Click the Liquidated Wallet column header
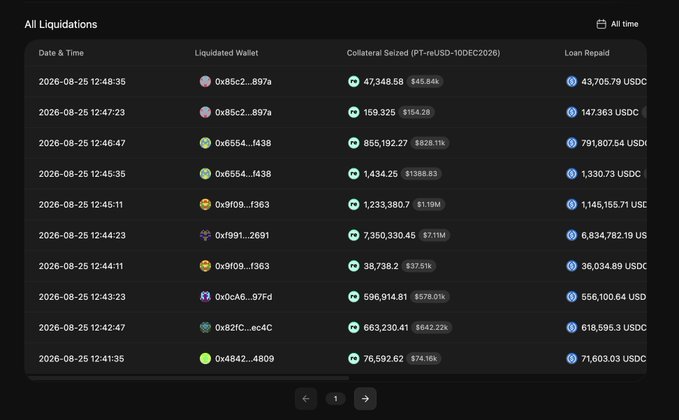Viewport: 679px width, 420px height. click(226, 53)
